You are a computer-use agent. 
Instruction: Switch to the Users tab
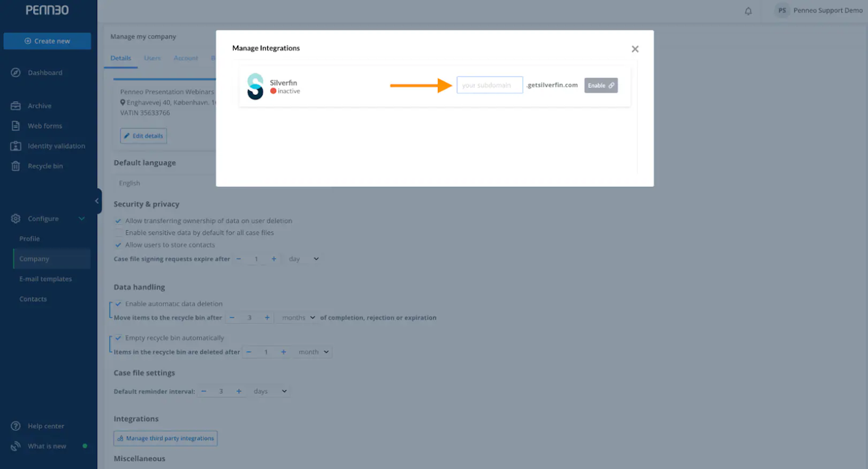click(x=152, y=58)
